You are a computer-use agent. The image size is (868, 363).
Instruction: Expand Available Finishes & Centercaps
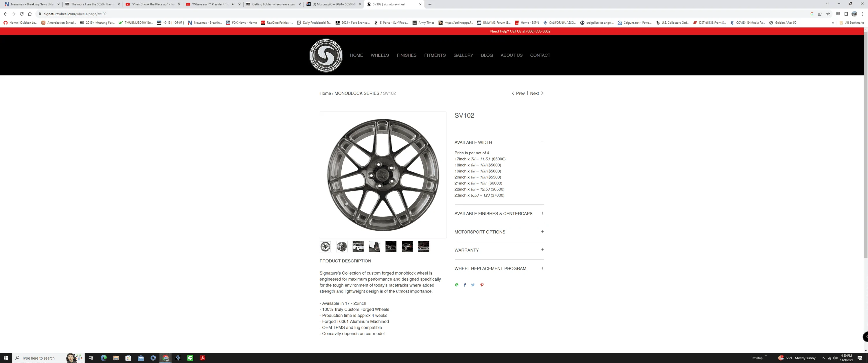point(542,213)
